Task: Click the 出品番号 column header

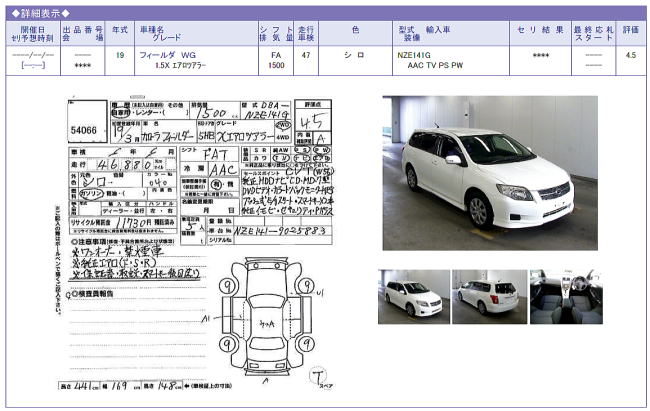Action: coord(83,34)
